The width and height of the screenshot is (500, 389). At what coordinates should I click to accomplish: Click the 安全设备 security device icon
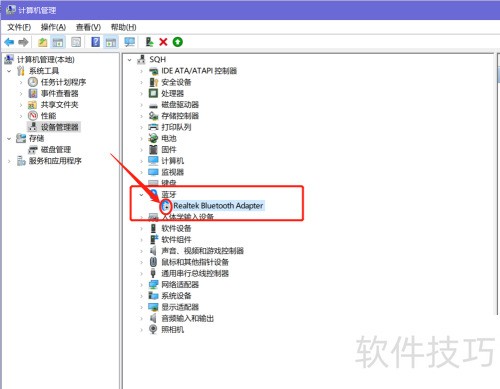tap(153, 82)
